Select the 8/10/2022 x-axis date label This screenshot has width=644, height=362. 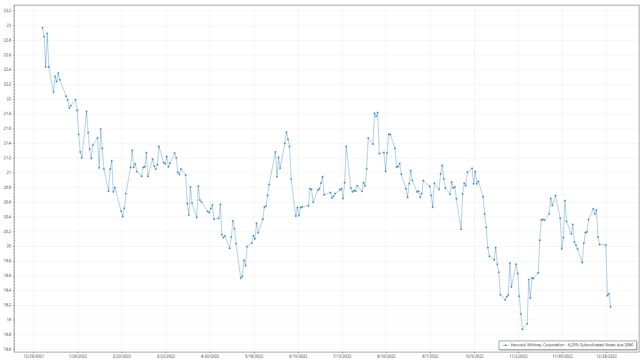386,356
